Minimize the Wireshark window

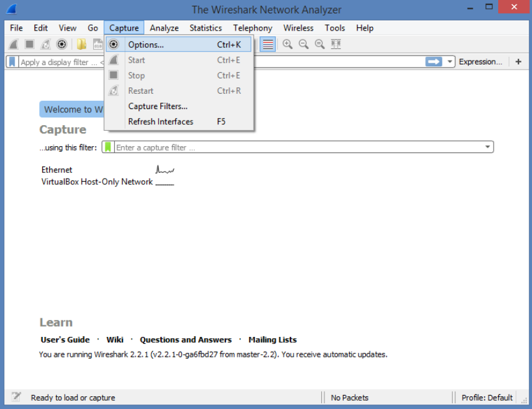(x=470, y=8)
